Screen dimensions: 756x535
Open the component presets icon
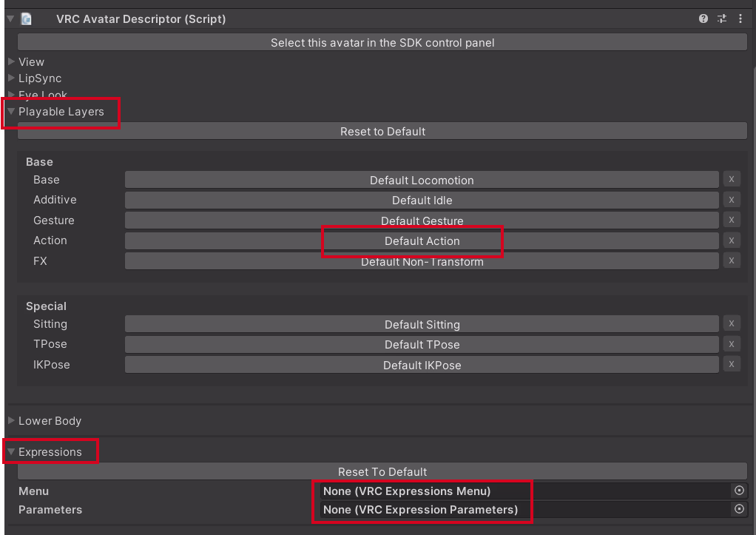pos(722,18)
